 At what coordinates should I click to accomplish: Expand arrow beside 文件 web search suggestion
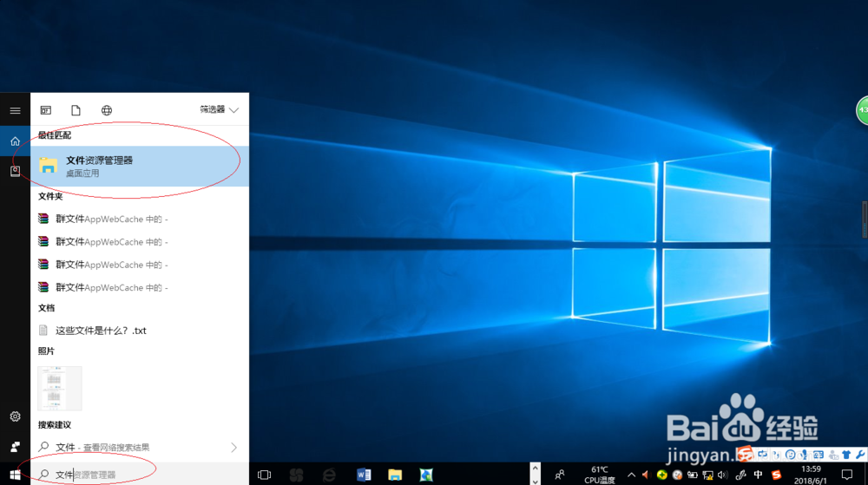pos(233,447)
